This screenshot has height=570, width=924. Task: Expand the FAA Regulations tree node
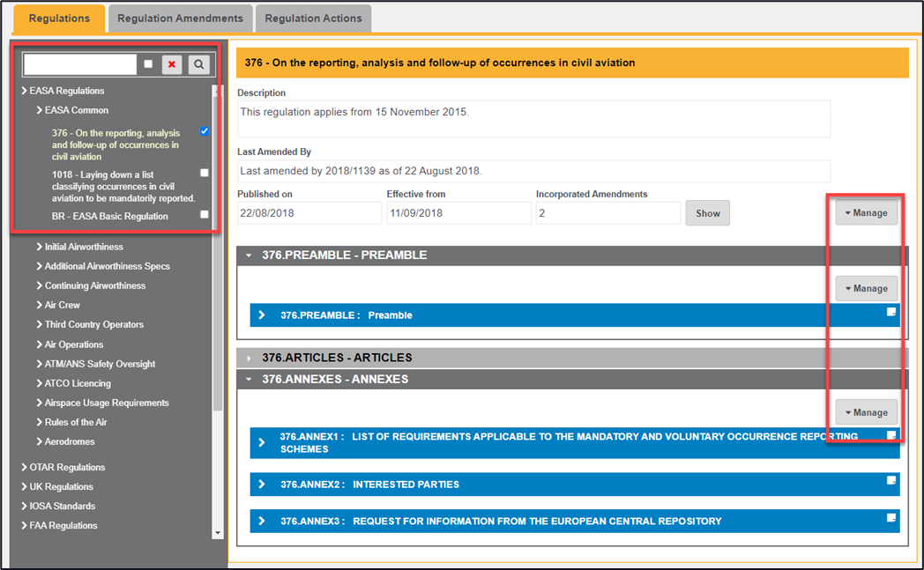(24, 526)
